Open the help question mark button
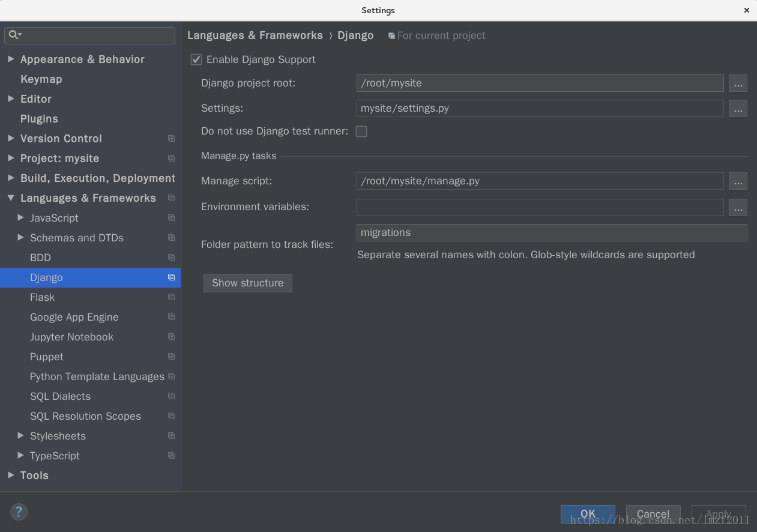This screenshot has width=757, height=532. click(19, 512)
